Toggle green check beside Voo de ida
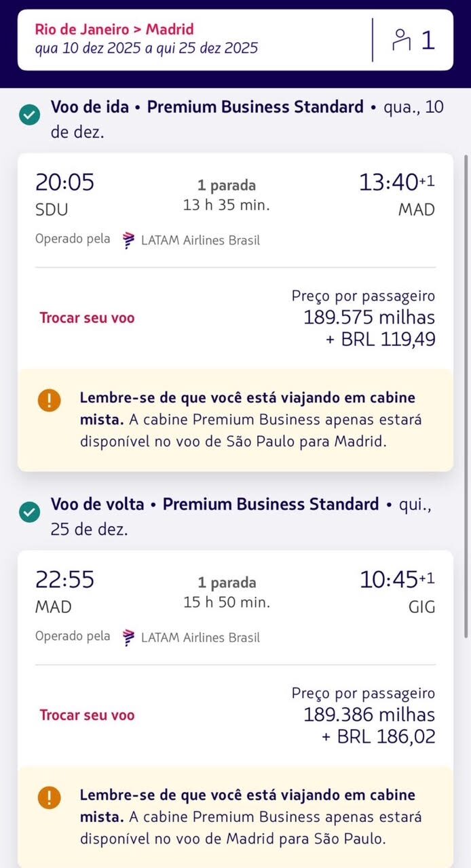This screenshot has height=868, width=471. click(29, 115)
